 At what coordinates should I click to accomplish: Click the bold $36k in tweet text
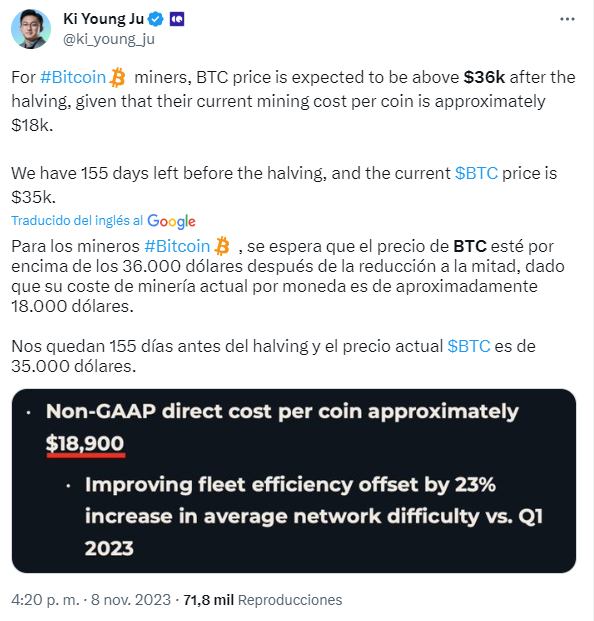(484, 77)
